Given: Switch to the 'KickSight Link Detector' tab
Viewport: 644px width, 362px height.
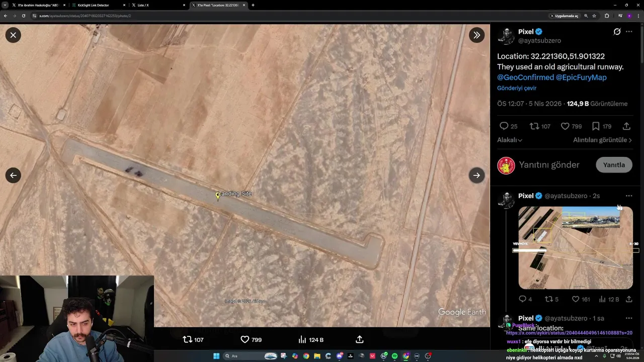Looking at the screenshot, I should [x=97, y=5].
